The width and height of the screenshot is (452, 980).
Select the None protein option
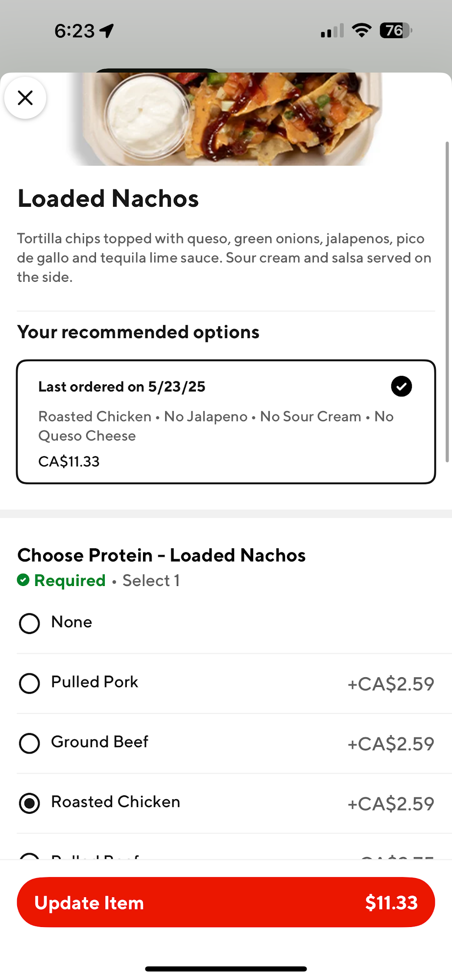[x=234, y=623]
